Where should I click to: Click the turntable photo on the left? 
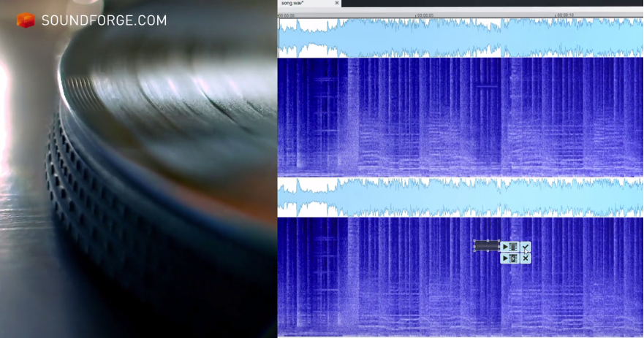(x=139, y=183)
